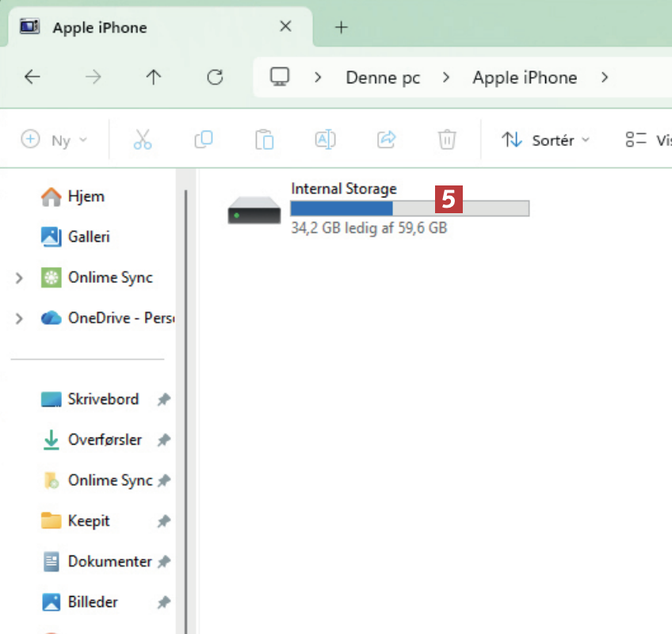Open the Ny new item dropdown
672x634 pixels.
54,140
